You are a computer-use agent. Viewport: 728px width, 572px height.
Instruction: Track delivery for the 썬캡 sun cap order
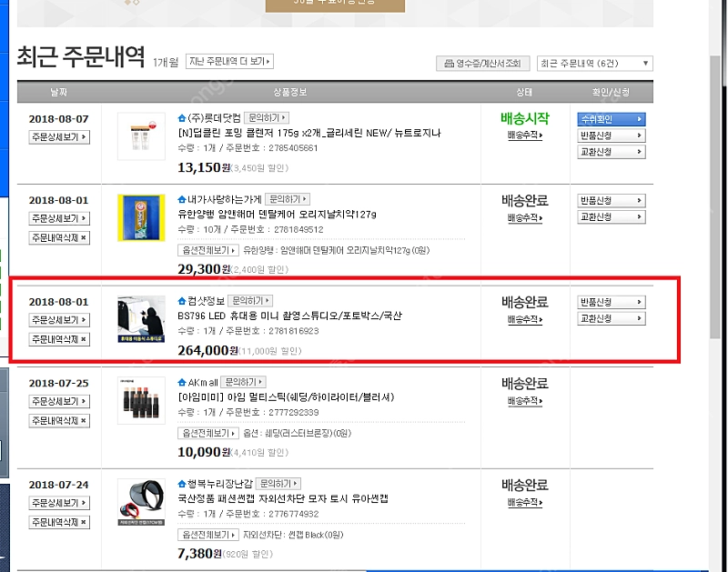(x=525, y=502)
